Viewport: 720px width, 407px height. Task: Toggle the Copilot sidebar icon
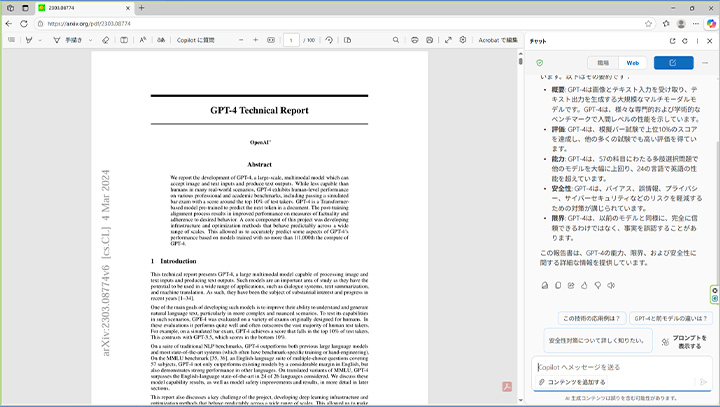[711, 23]
